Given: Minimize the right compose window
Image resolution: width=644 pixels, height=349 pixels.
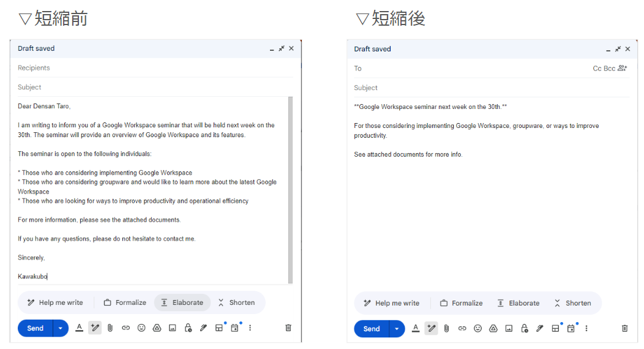Looking at the screenshot, I should 608,50.
